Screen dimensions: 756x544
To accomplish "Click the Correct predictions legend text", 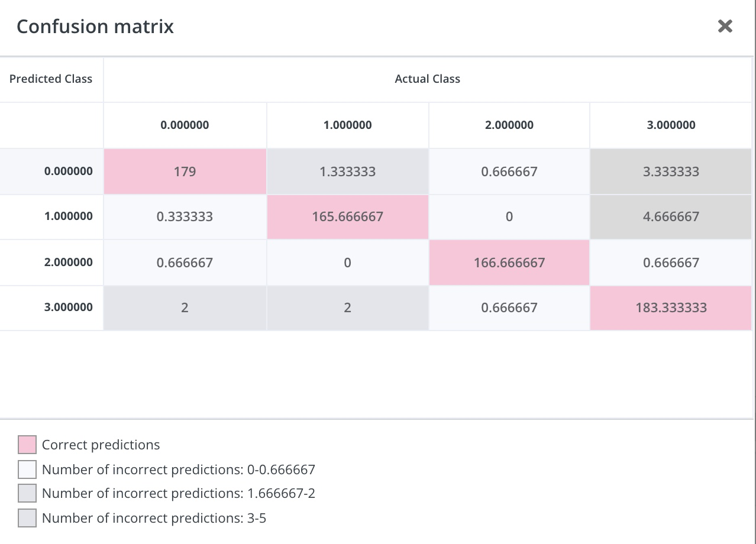I will 99,444.
